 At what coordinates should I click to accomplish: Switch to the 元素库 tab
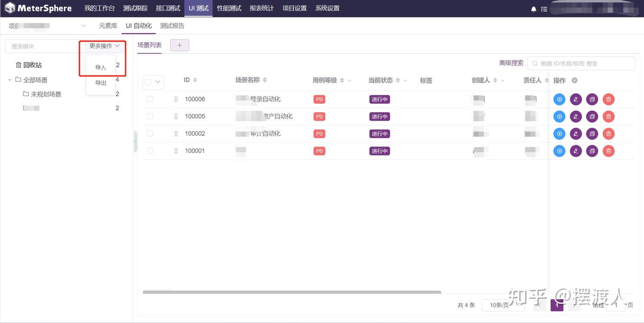[108, 26]
